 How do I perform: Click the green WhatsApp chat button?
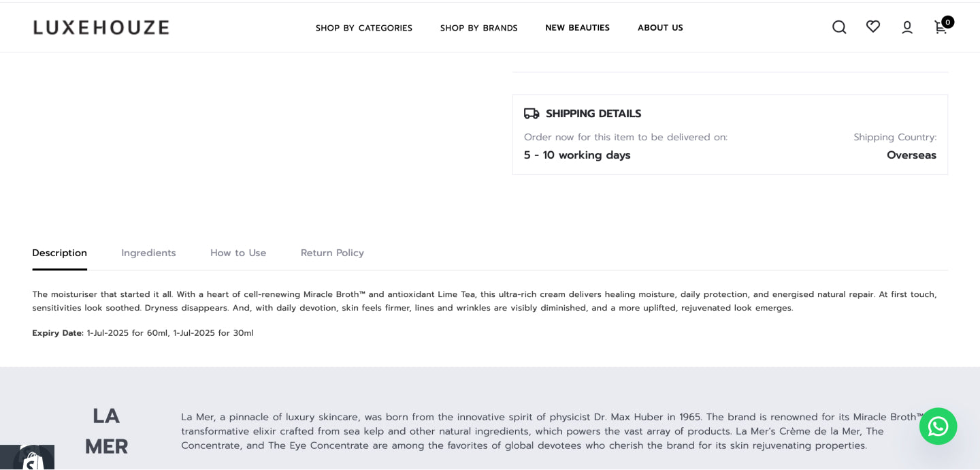(x=938, y=426)
